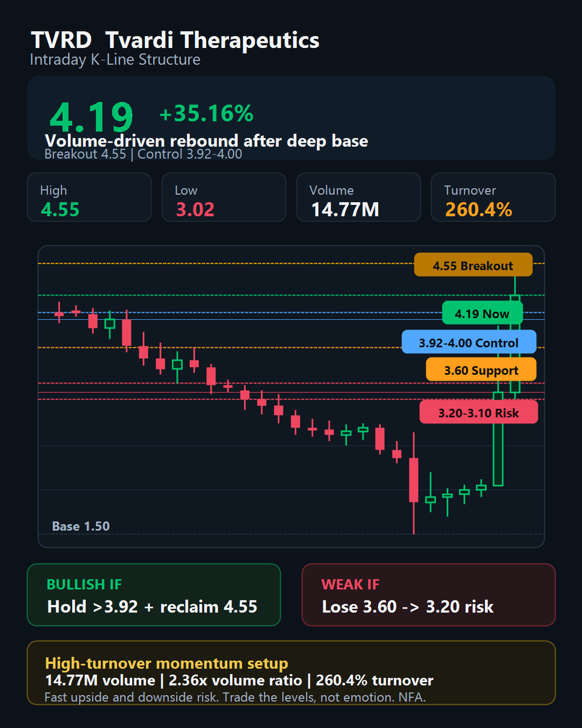Open the Turnover 260.4% stat card

[493, 197]
